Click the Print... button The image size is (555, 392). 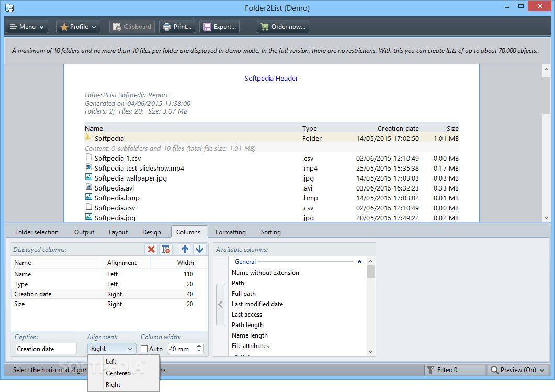[177, 27]
